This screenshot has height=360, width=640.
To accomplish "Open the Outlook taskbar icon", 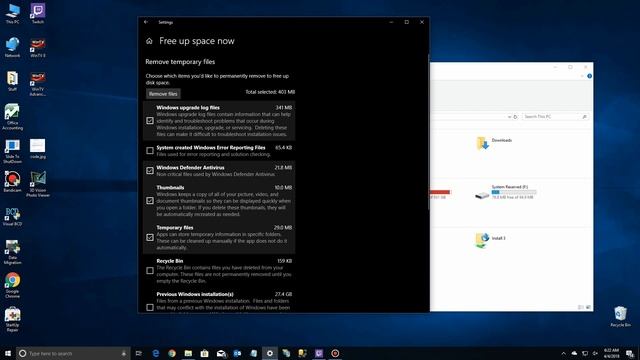I will 237,353.
